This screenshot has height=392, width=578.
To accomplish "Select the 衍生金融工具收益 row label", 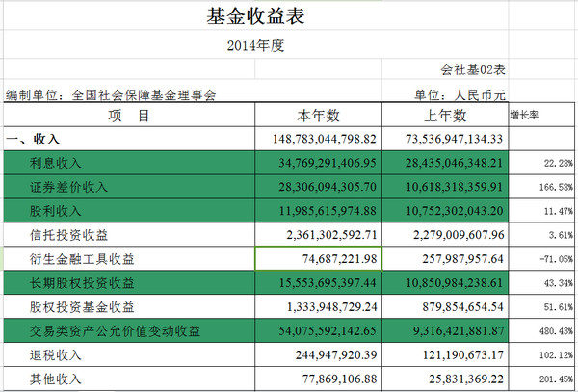I will [129, 259].
